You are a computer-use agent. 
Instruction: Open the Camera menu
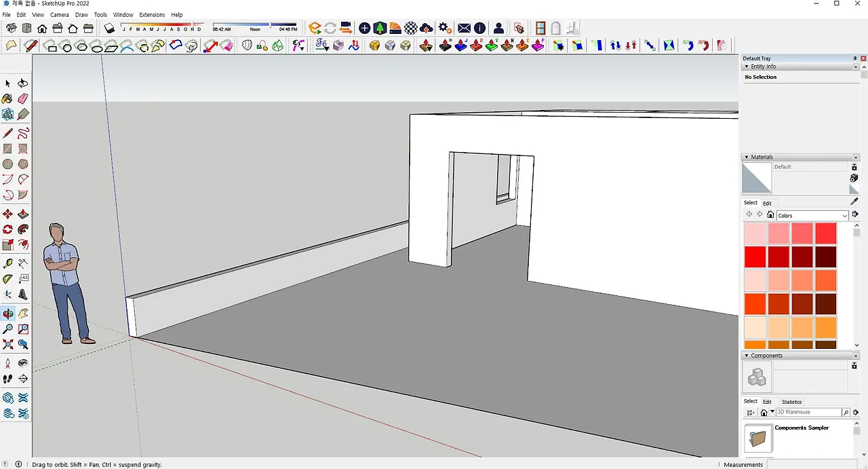59,14
